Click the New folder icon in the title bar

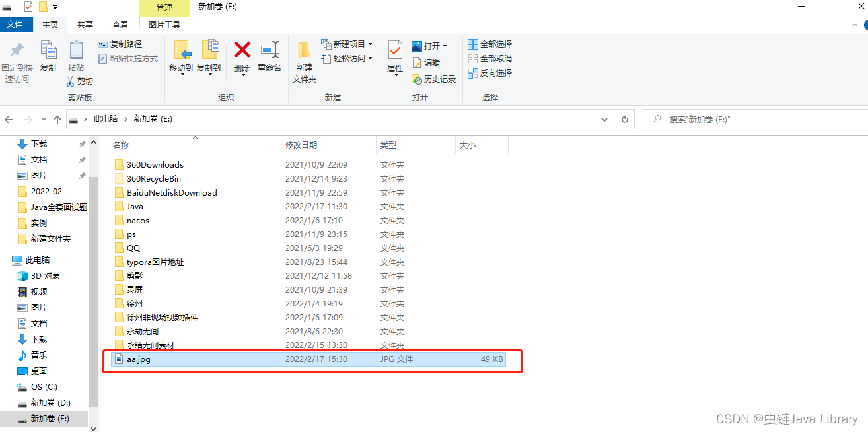point(43,7)
